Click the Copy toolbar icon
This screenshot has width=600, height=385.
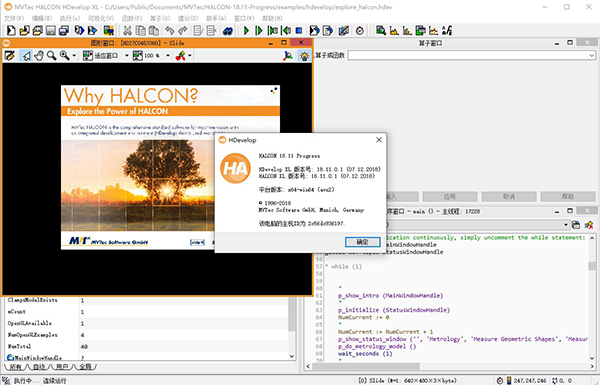pyautogui.click(x=141, y=30)
